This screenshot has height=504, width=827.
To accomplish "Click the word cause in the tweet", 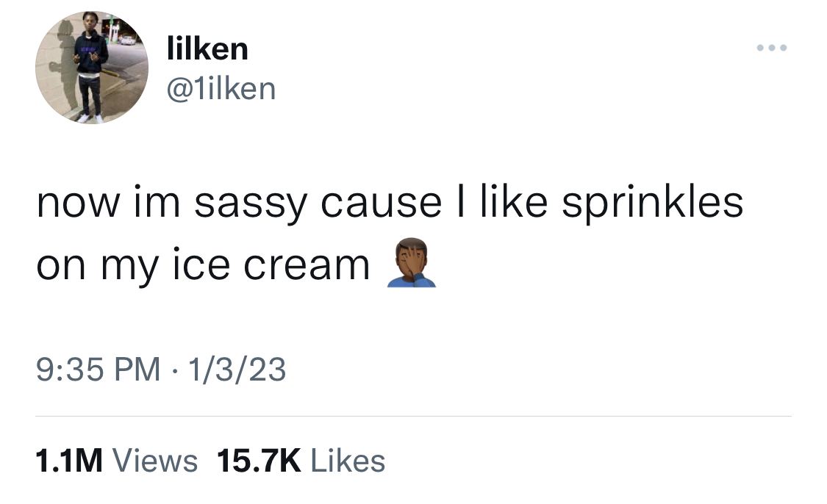I will click(x=381, y=204).
